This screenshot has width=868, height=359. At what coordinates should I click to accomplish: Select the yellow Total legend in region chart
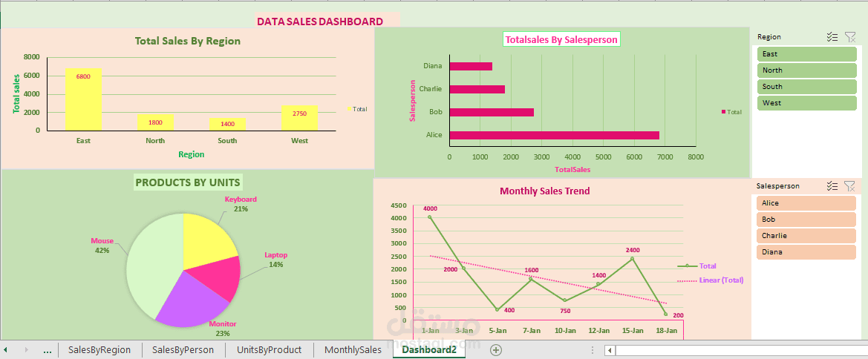[357, 110]
